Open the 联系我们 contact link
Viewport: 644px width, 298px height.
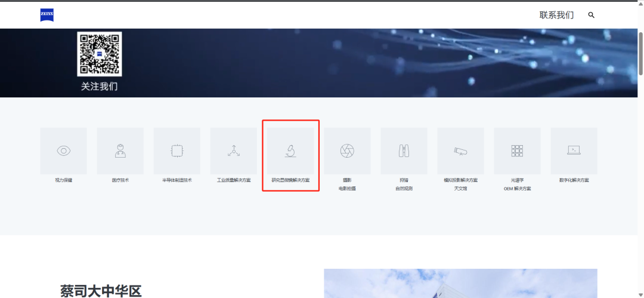(556, 16)
